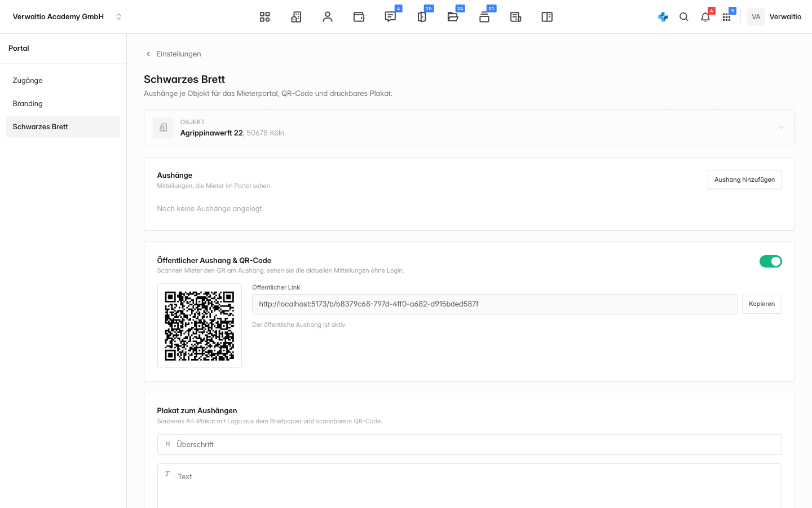Click the public link URL field
This screenshot has width=812, height=508.
tap(495, 304)
